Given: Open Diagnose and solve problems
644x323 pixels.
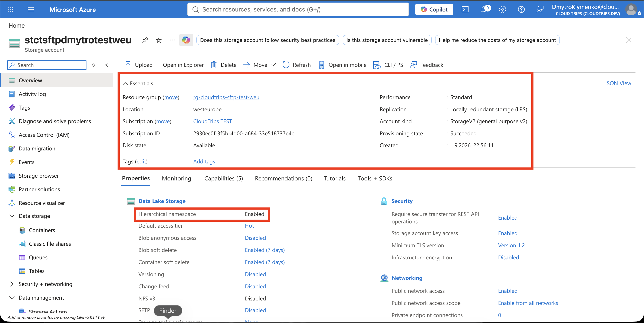Looking at the screenshot, I should click(55, 121).
